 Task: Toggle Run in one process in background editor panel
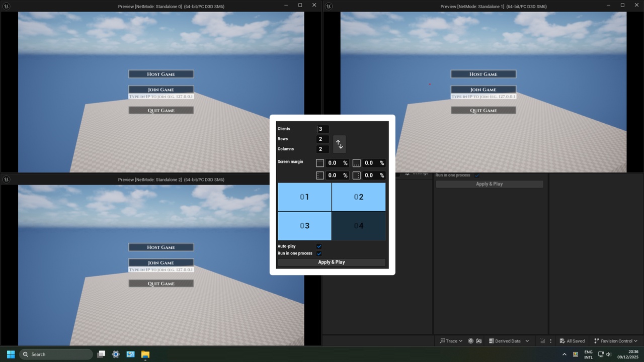477,175
